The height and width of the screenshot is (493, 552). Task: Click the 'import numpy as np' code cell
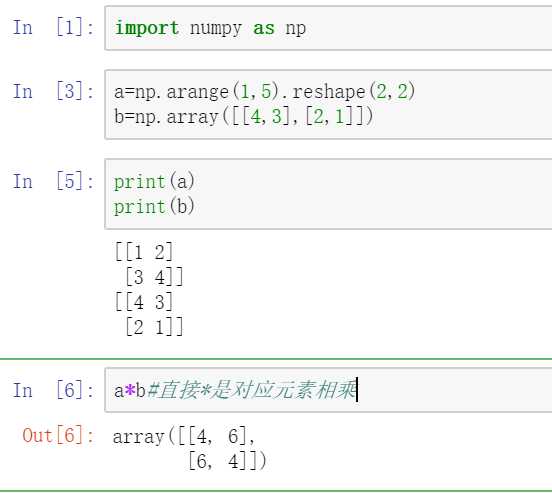(328, 28)
